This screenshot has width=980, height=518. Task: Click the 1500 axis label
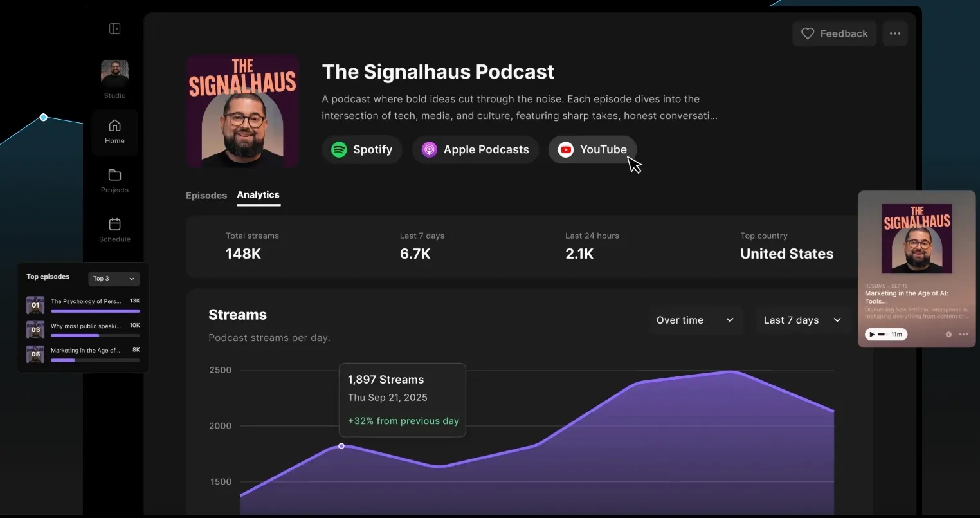click(x=221, y=482)
